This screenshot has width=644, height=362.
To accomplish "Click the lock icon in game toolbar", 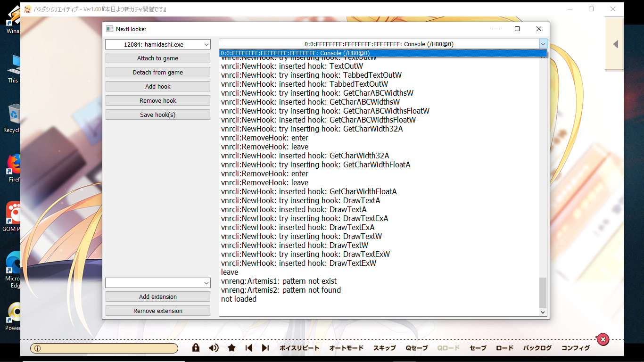I will tap(196, 348).
